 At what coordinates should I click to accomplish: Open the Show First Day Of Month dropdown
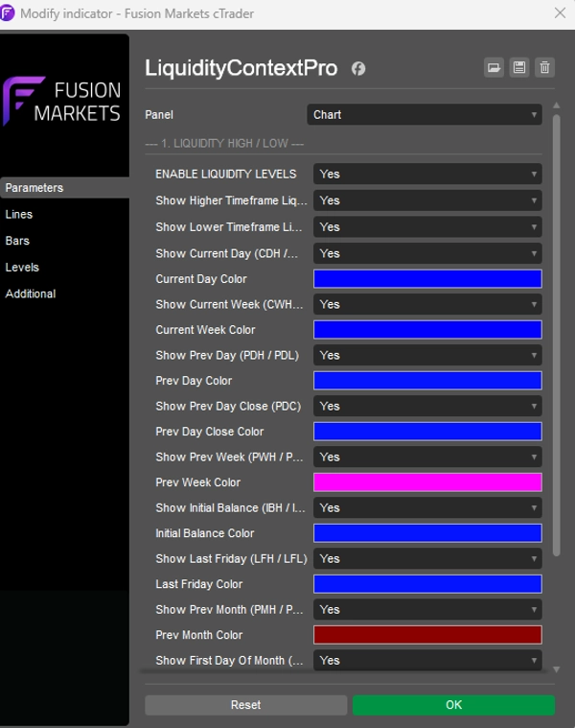427,660
